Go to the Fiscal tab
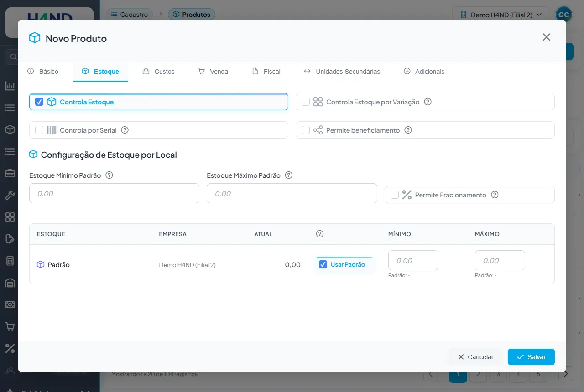Image resolution: width=584 pixels, height=392 pixels. tap(266, 72)
